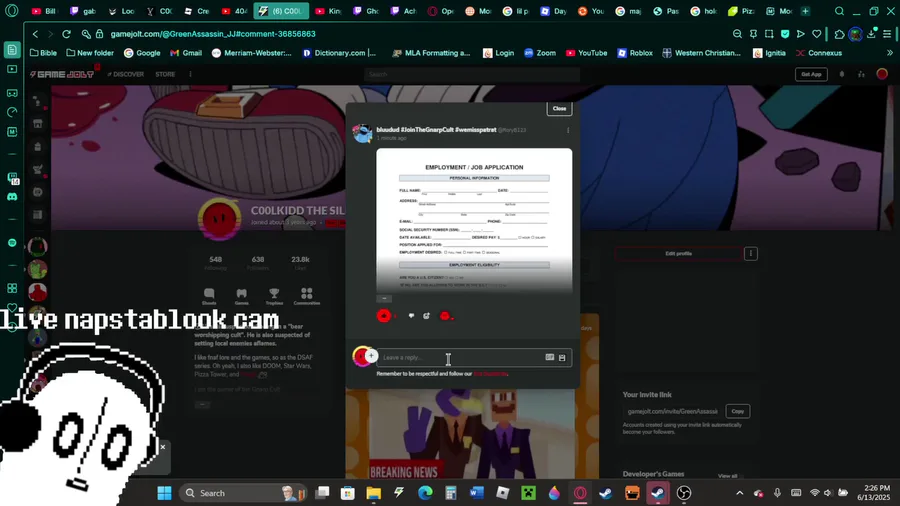This screenshot has height=506, width=900.
Task: Click the site lock icon in the address bar
Action: click(x=99, y=34)
